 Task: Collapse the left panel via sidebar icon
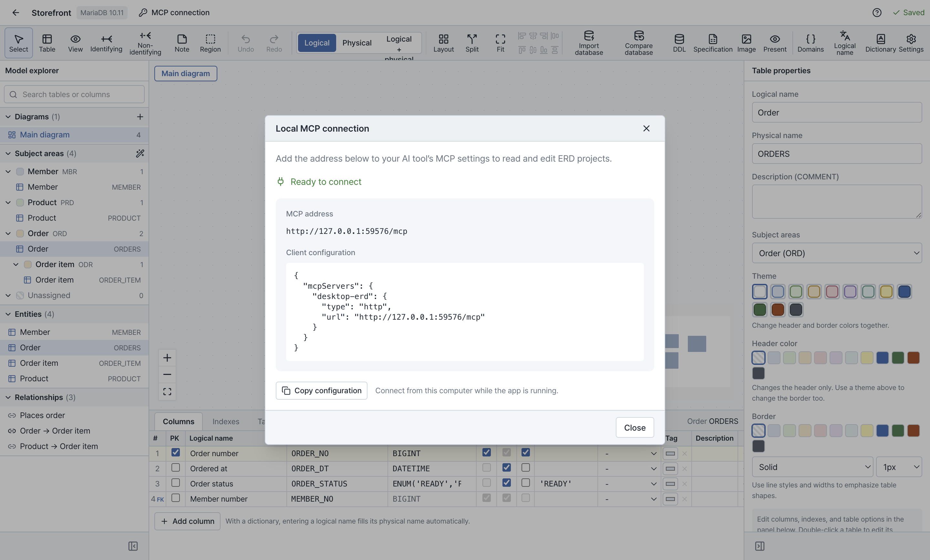click(x=133, y=546)
